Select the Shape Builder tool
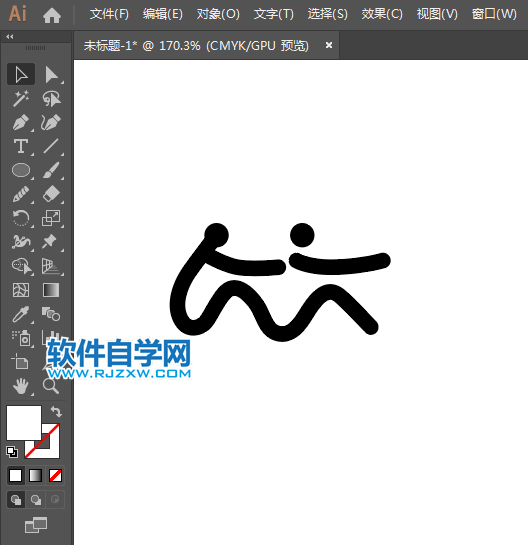Viewport: 528px width, 545px height. (21, 266)
